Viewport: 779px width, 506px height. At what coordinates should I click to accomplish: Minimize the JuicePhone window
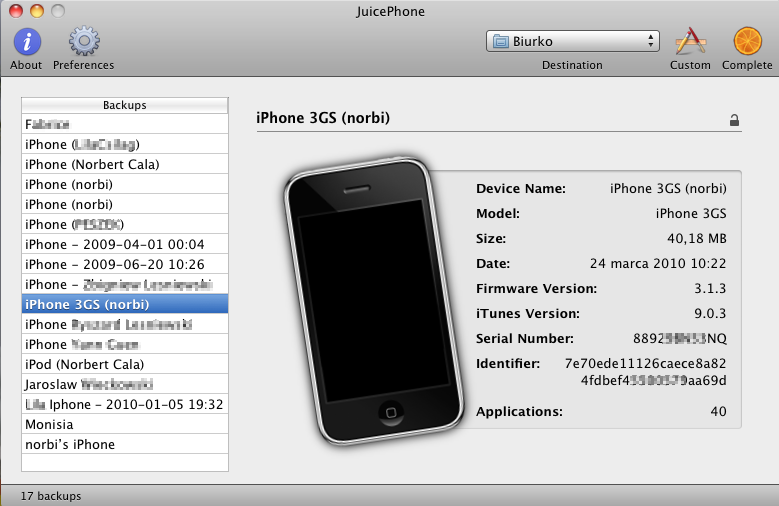click(x=37, y=10)
